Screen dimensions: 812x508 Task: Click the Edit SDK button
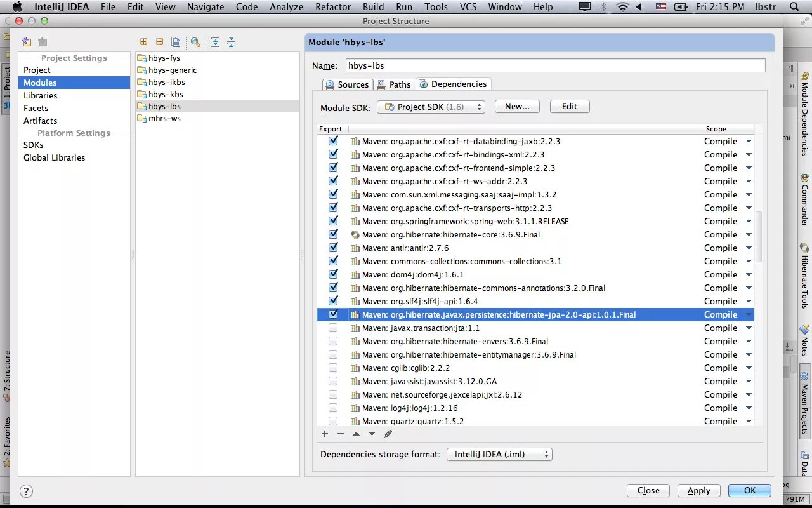[x=570, y=107]
